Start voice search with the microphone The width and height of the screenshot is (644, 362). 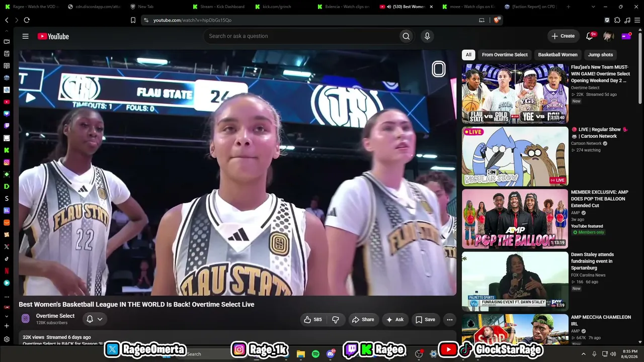427,36
